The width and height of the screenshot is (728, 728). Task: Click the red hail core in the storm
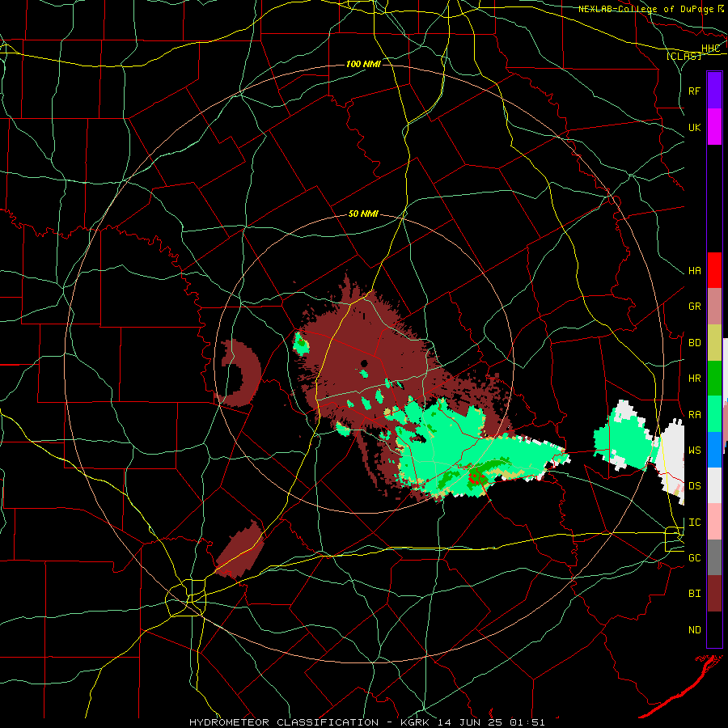coord(475,477)
